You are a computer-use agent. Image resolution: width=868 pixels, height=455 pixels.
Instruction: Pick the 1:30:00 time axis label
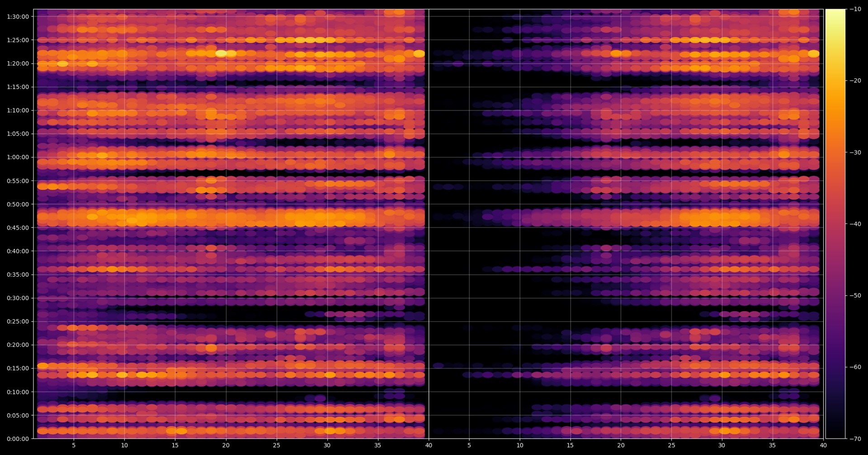pos(18,17)
